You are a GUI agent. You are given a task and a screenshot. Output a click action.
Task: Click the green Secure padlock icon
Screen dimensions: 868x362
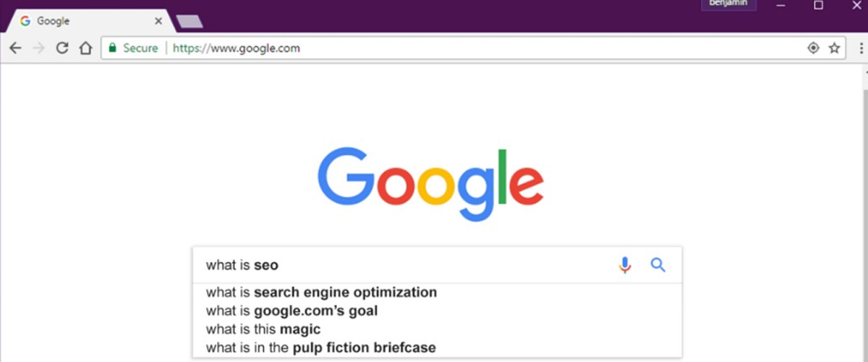[112, 49]
